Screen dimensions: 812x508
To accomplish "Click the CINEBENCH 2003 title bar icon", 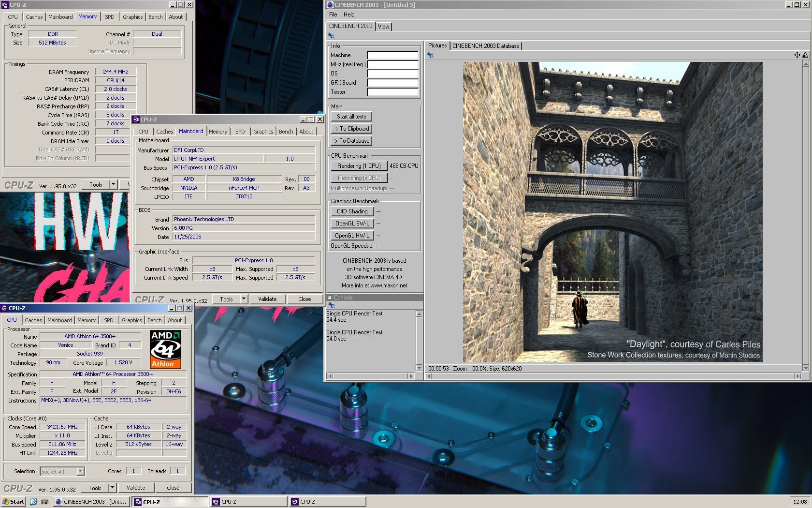I will click(331, 5).
